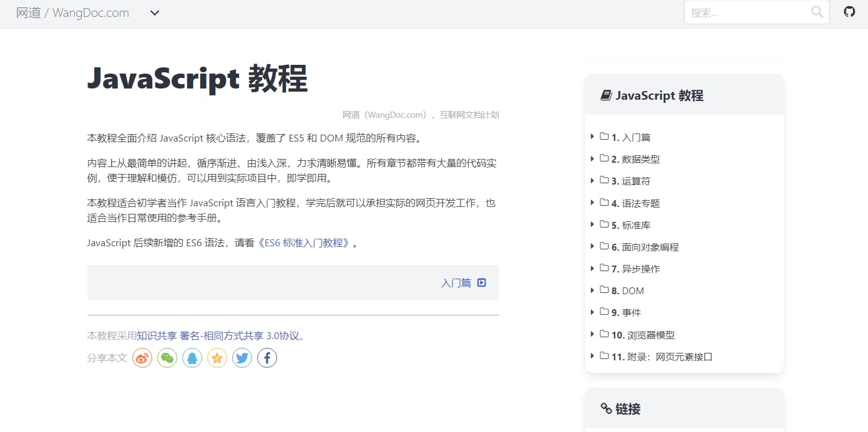Screen dimensions: 868x432
Task: Share via the QZone star icon
Action: (217, 358)
